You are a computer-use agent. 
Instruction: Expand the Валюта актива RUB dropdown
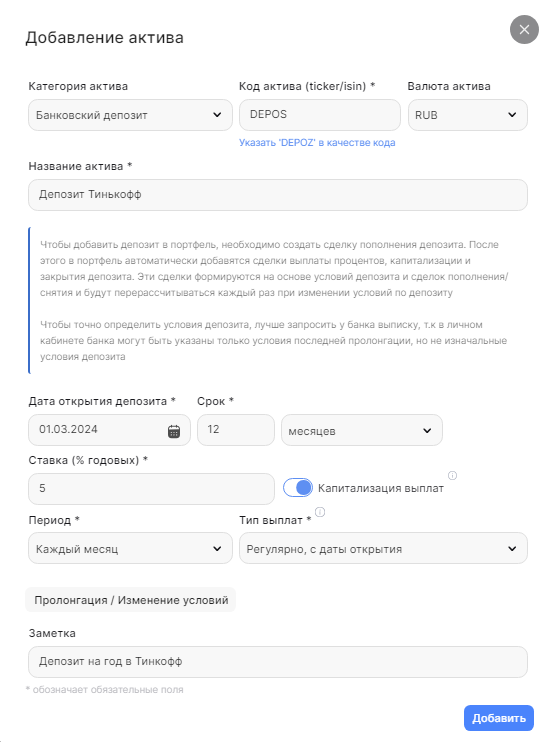[468, 115]
